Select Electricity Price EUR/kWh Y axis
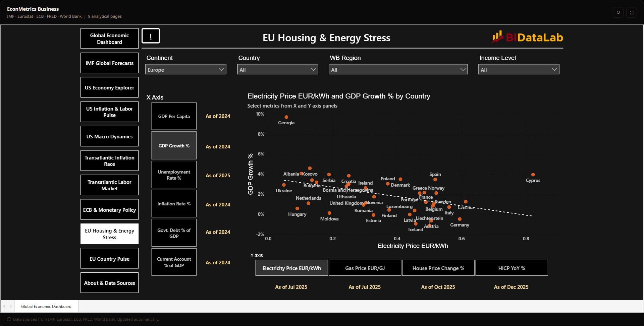This screenshot has width=644, height=326. [291, 268]
